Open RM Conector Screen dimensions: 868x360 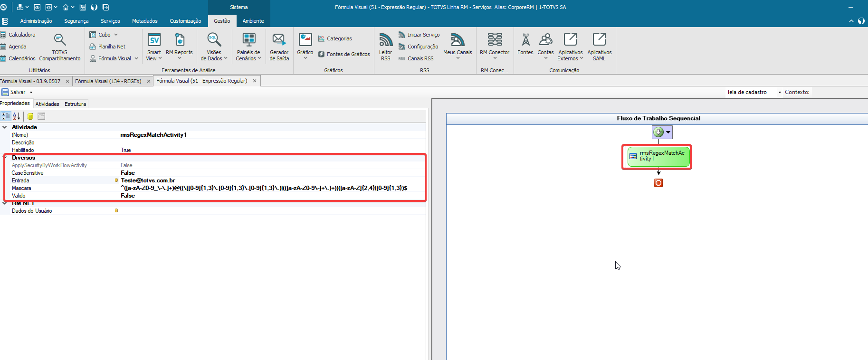pyautogui.click(x=495, y=47)
